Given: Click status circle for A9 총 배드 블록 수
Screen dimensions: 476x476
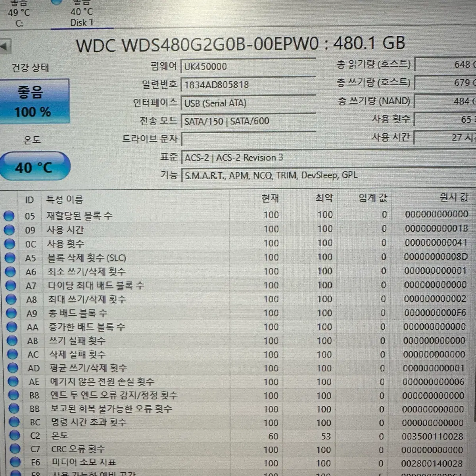Looking at the screenshot, I should tap(12, 313).
